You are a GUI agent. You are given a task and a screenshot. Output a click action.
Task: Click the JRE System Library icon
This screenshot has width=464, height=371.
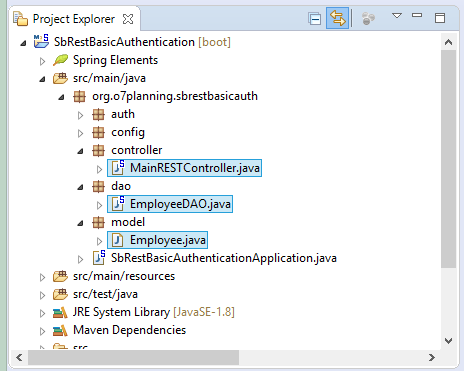(60, 313)
